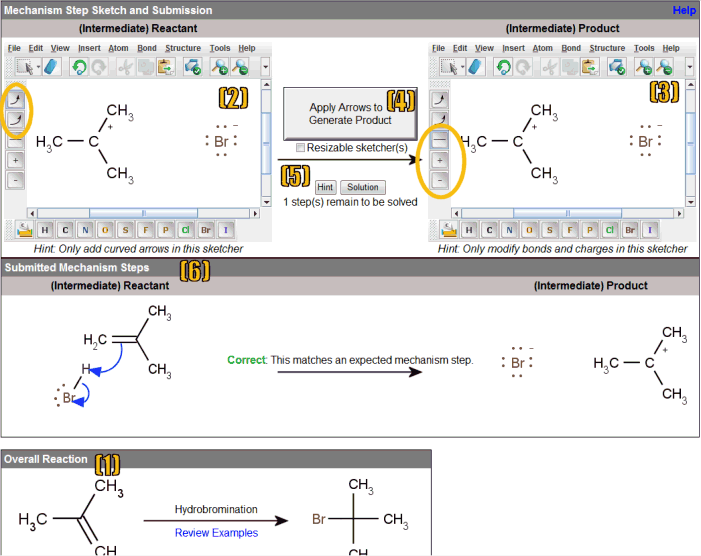701x556 pixels.
Task: Select the eraser tool in reactant sketcher
Action: coord(53,66)
